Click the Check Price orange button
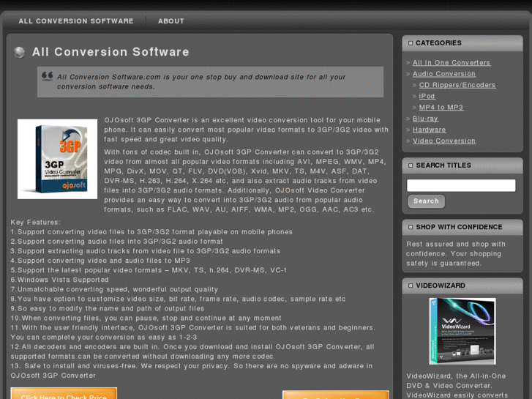532x399 pixels. coord(64,393)
